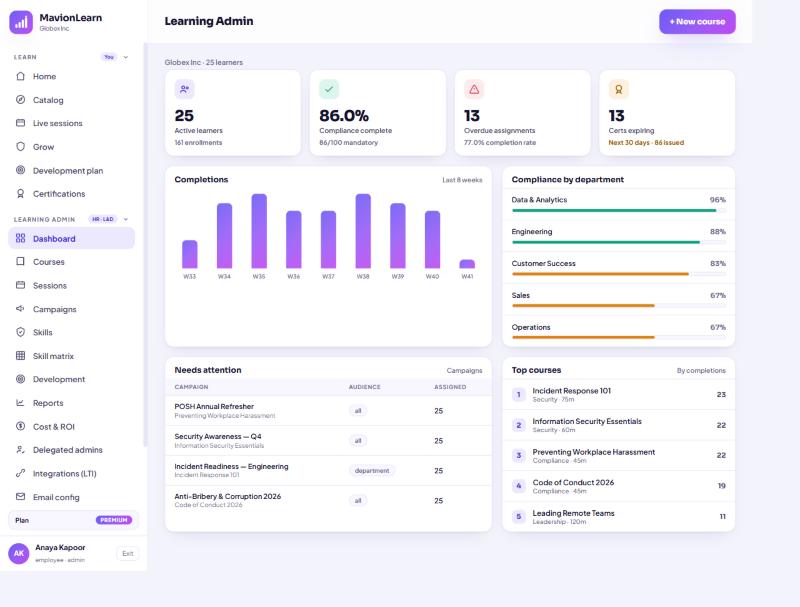Collapse the Learn section chevron

point(126,57)
